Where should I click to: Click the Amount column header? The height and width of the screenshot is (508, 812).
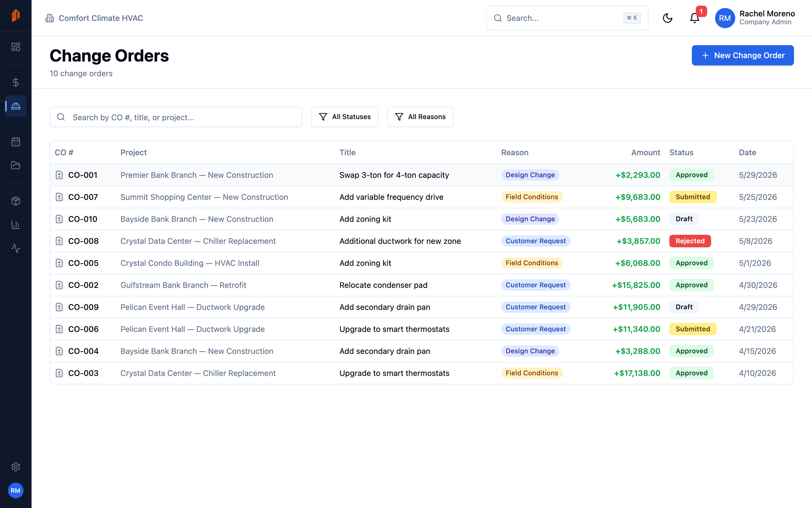646,152
